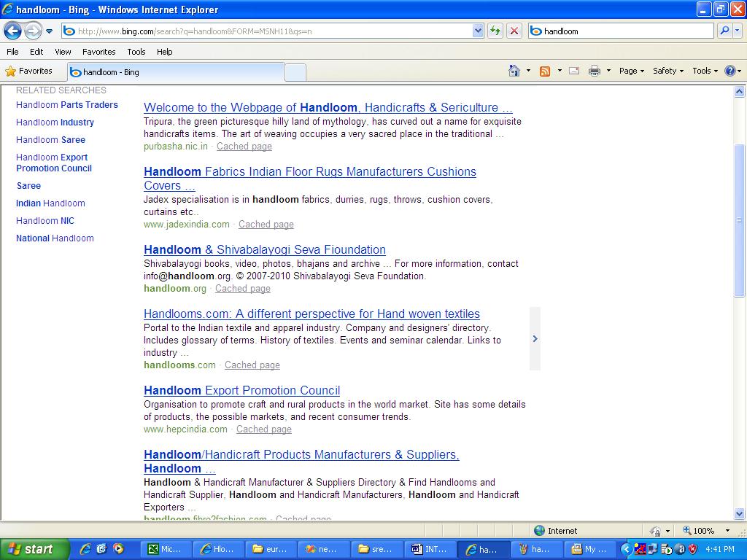The image size is (747, 560).
Task: Click the Favorites star button
Action: [29, 71]
